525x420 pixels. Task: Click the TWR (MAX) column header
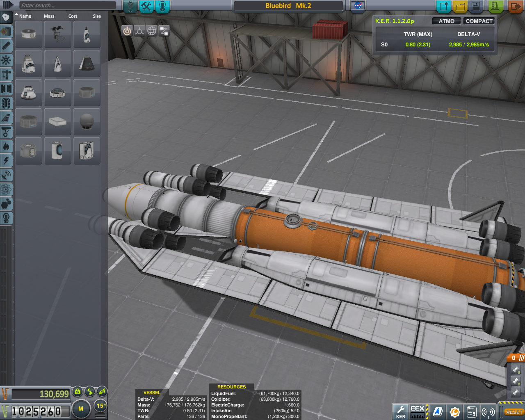click(x=418, y=34)
